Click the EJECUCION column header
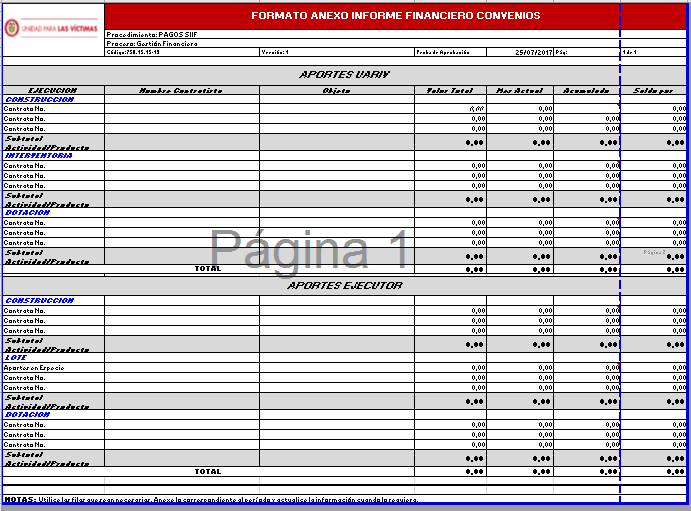 click(x=53, y=90)
